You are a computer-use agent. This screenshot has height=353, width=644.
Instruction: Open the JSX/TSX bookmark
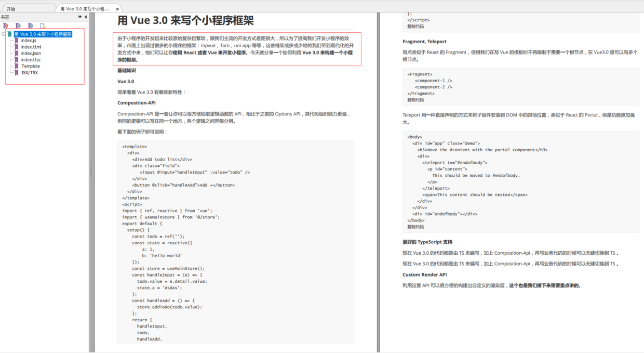pyautogui.click(x=30, y=72)
